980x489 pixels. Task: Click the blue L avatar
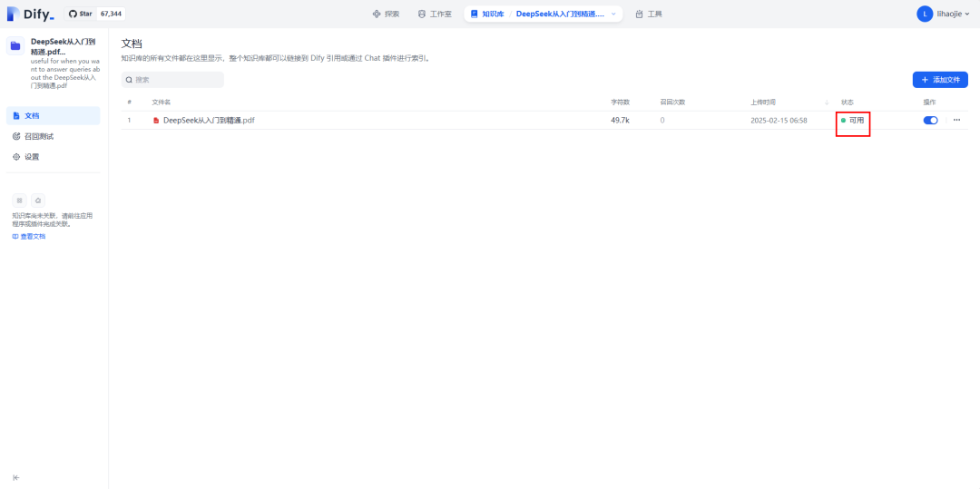[925, 14]
